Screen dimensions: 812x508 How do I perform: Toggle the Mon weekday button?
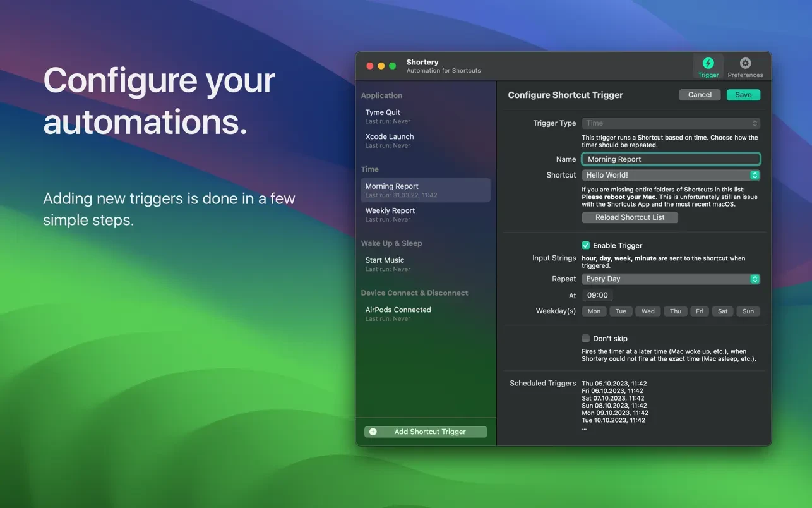pos(594,311)
